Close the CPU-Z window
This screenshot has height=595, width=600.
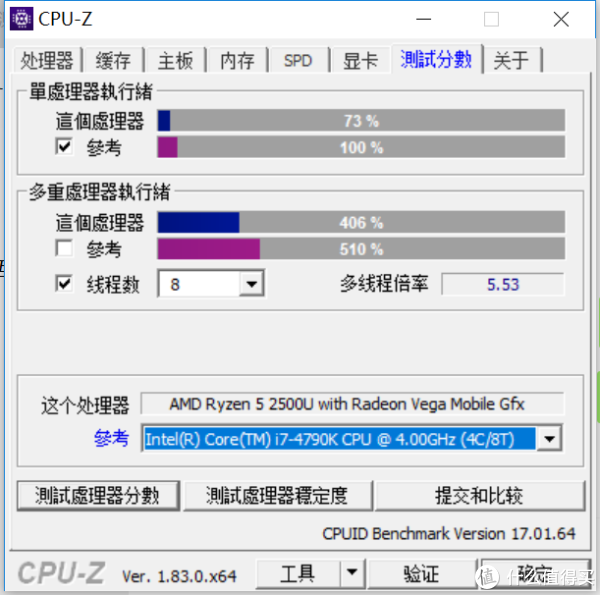(x=561, y=19)
